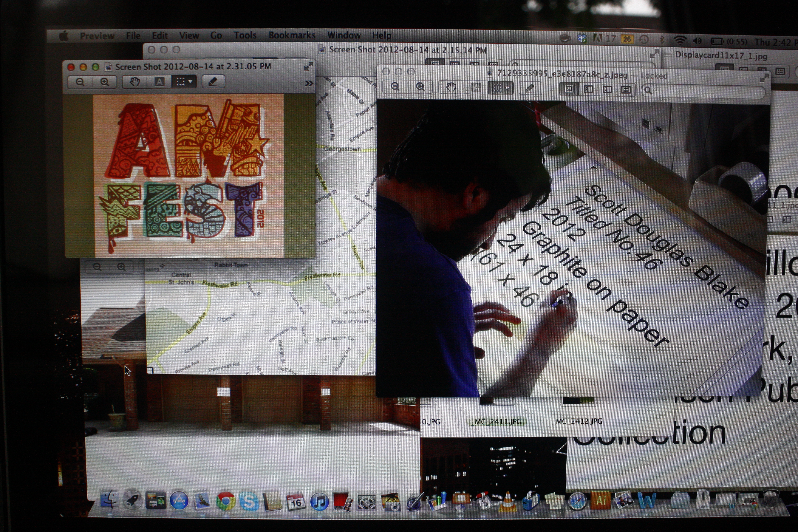Enter full screen in the Locked jpeg window
798x532 pixels.
click(764, 78)
